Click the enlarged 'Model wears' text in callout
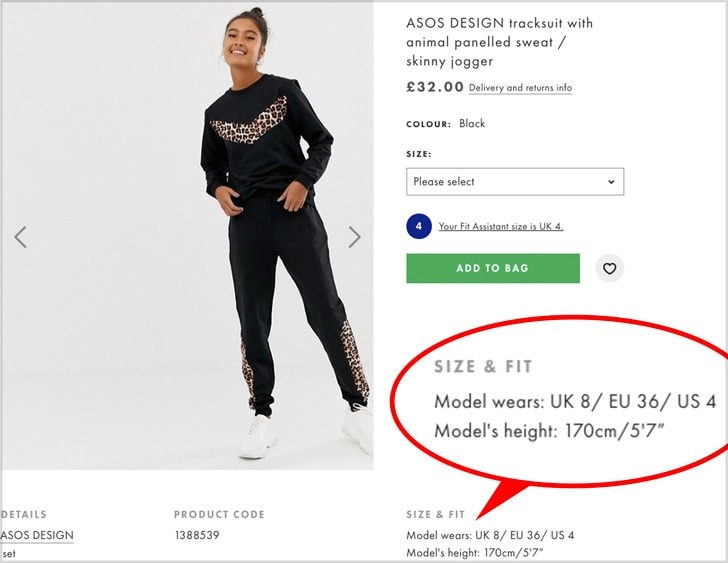Screen dimensions: 728x563 (x=575, y=402)
